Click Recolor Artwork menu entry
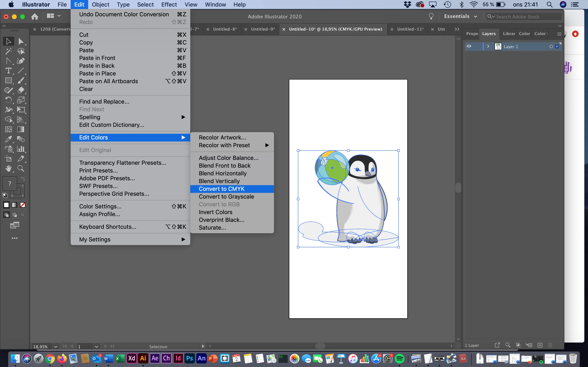This screenshot has height=367, width=588. pos(222,137)
